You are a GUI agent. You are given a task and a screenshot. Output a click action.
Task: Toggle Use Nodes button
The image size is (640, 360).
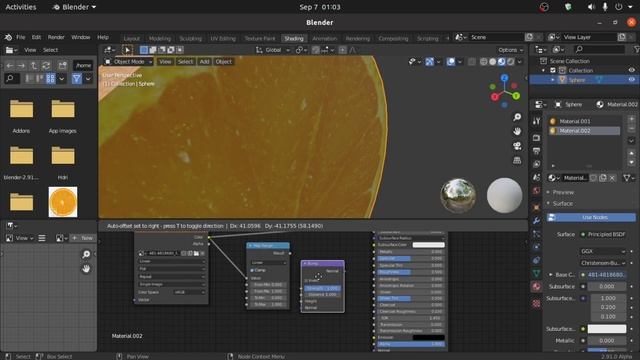pos(591,218)
